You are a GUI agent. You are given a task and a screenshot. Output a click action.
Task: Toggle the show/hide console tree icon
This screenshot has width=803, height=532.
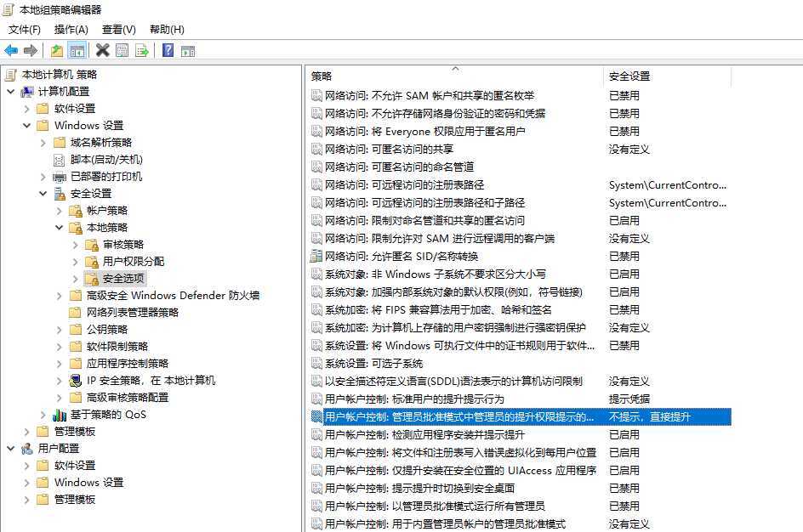click(x=77, y=51)
